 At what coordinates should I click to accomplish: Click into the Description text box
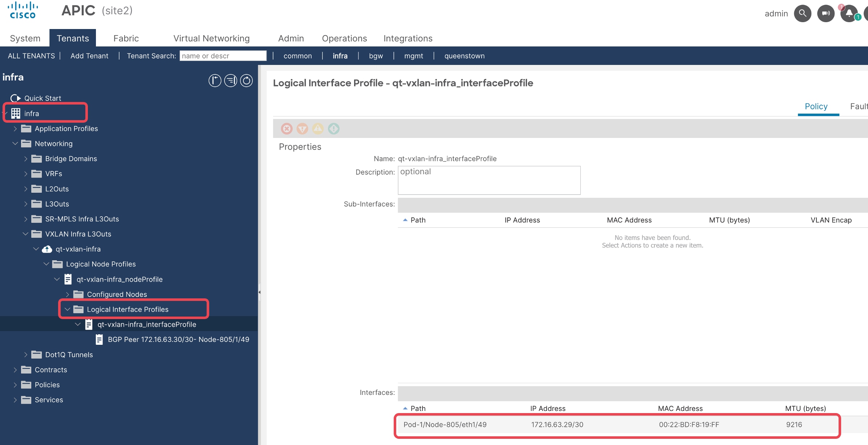pyautogui.click(x=489, y=180)
